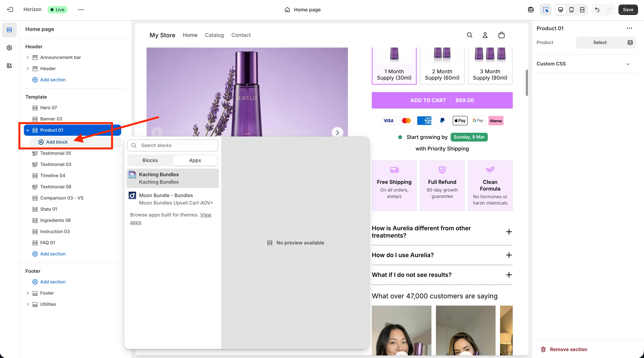Open preview inspector (mask icon)
The height and width of the screenshot is (358, 644).
[x=531, y=10]
